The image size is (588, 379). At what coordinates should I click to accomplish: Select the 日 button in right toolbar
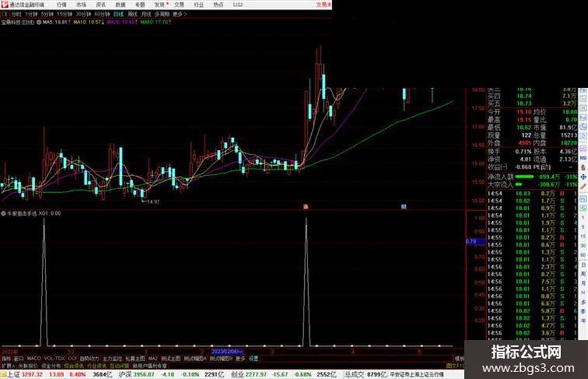(583, 265)
